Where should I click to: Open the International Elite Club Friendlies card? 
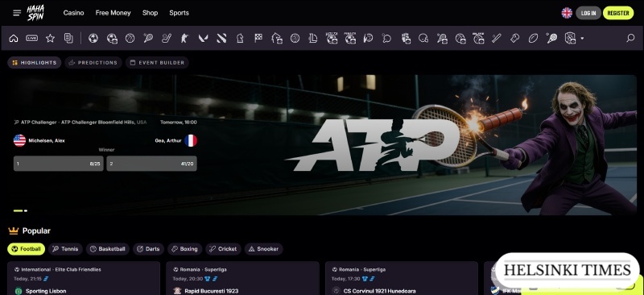(84, 278)
